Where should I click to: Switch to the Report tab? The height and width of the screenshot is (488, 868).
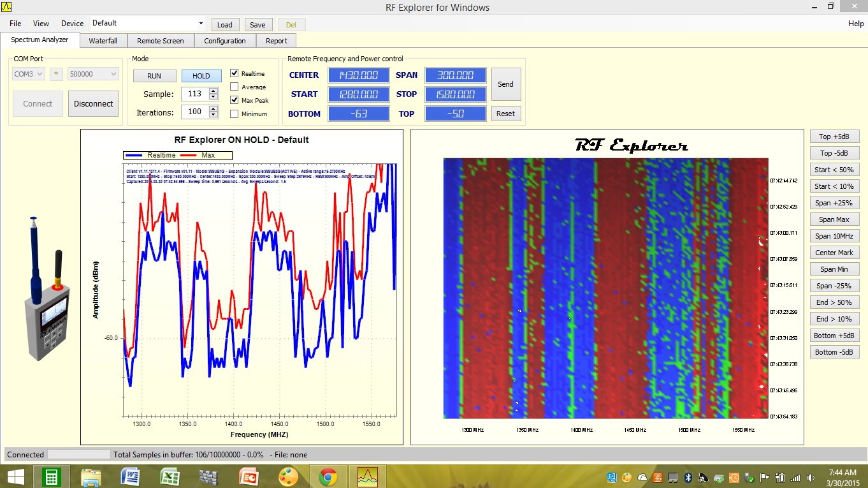pos(276,41)
